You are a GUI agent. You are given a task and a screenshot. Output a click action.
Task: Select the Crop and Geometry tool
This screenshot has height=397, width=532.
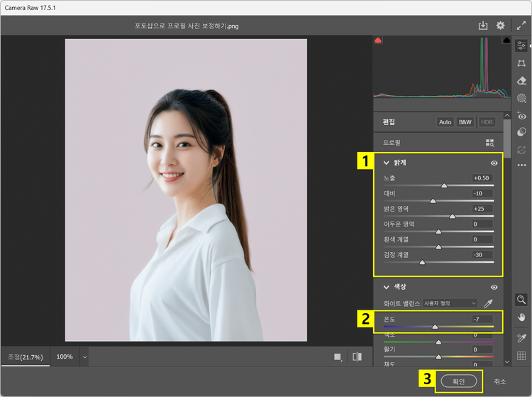522,63
